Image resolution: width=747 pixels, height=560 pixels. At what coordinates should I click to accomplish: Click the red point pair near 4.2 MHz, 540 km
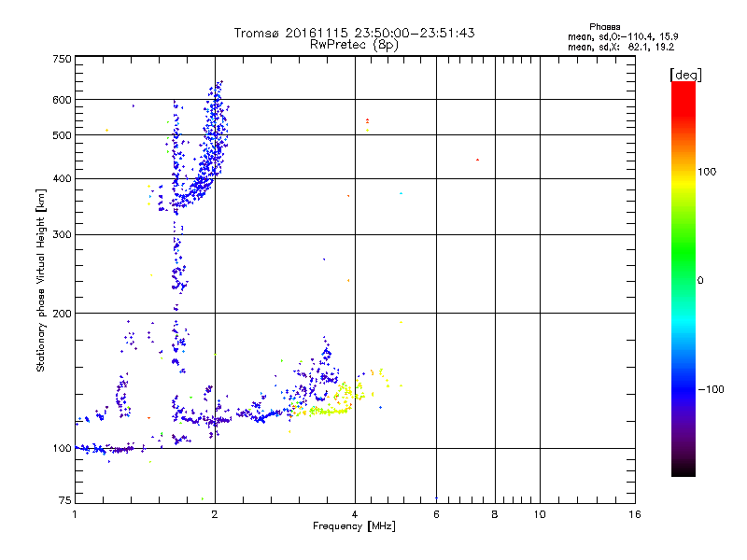coord(367,121)
